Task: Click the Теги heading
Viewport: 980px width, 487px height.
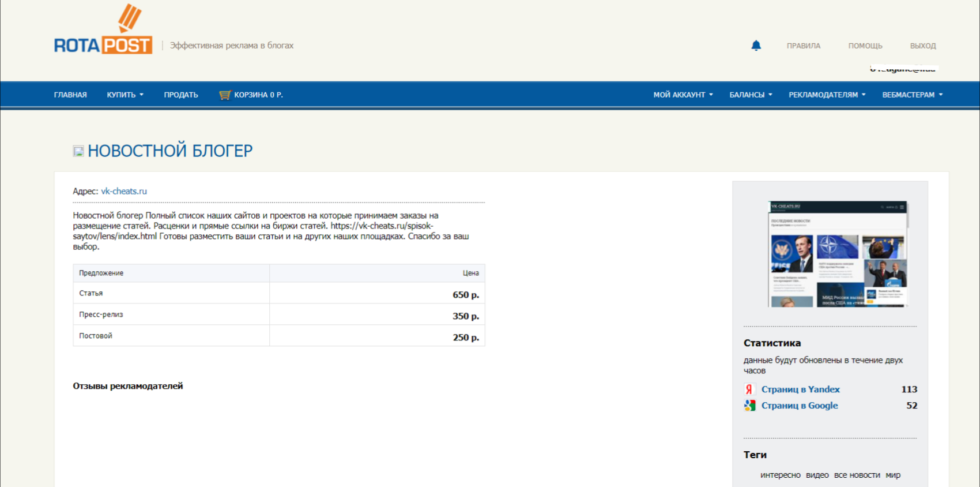Action: [x=755, y=455]
